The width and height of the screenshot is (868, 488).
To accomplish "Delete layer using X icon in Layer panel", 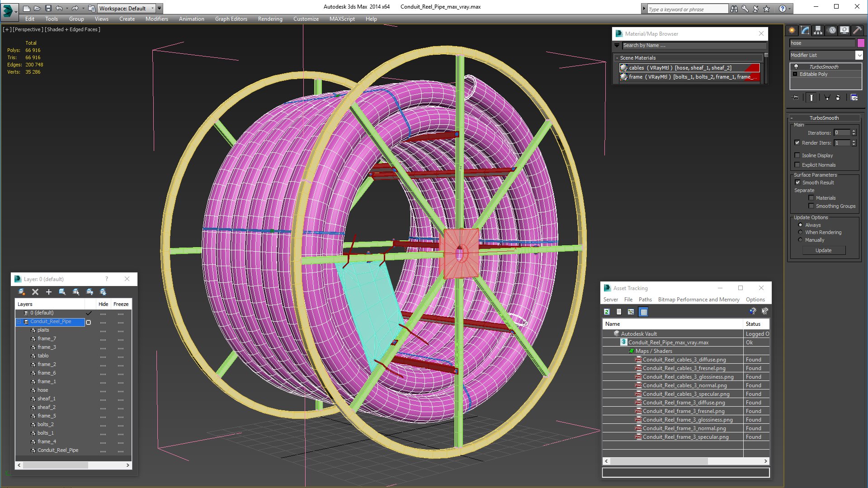I will pyautogui.click(x=35, y=292).
